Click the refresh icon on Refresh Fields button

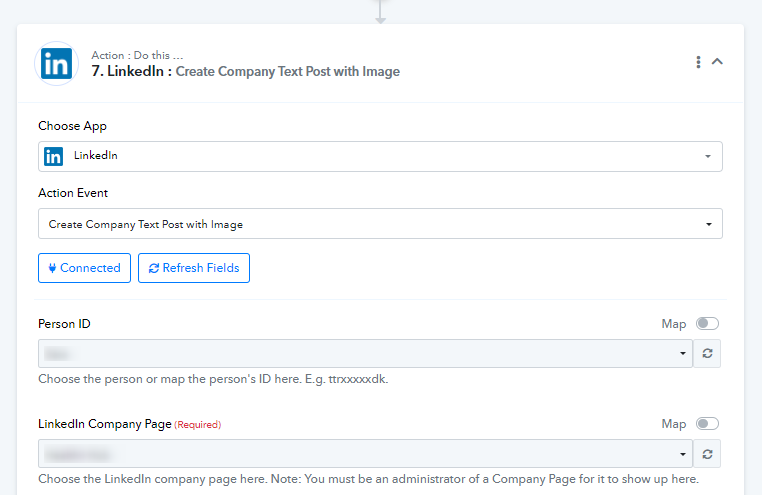click(x=154, y=268)
